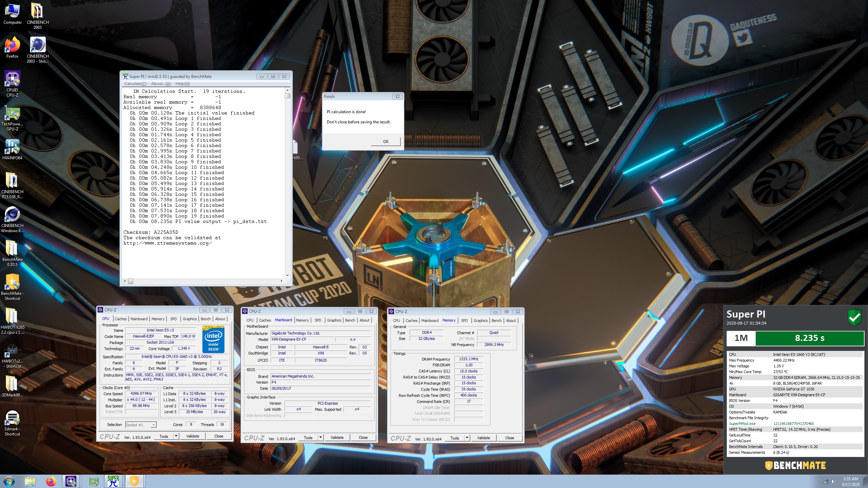
Task: Open the TechPowerUp GPU-Z desktop icon
Action: (x=12, y=118)
